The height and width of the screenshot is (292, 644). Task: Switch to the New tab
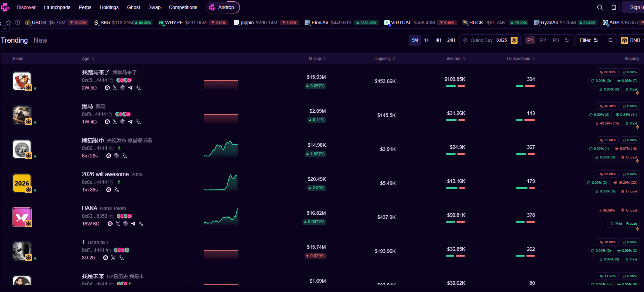coord(40,40)
